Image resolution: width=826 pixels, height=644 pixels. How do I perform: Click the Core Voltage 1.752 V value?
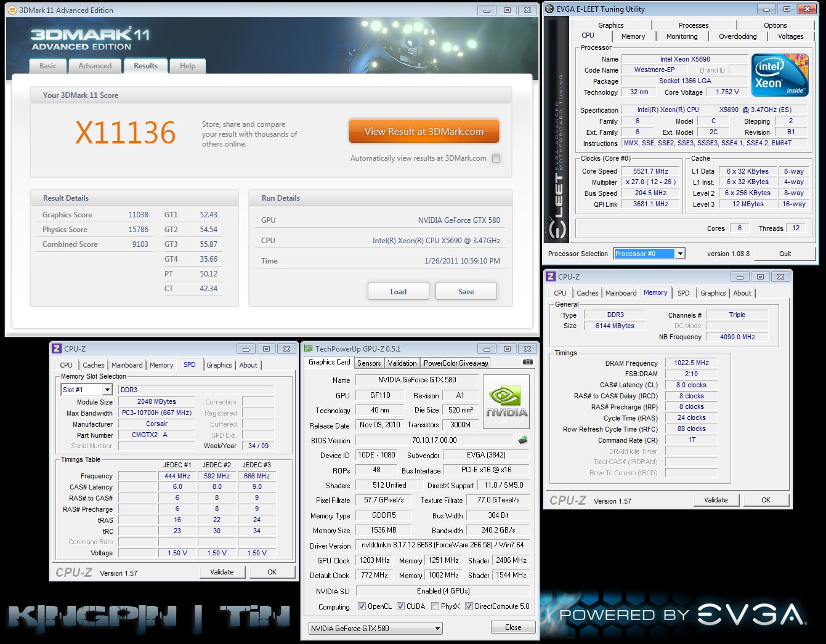pos(727,92)
